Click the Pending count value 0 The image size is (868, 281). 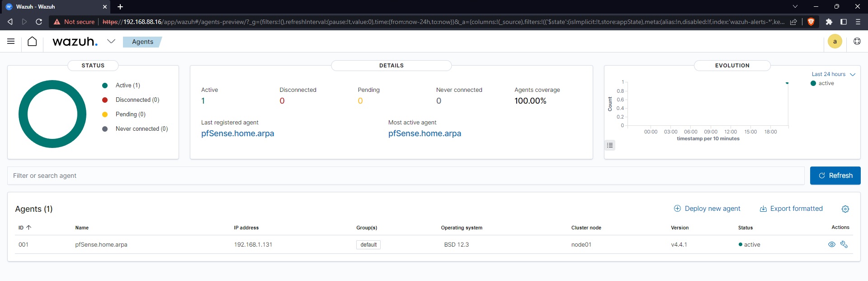[x=360, y=101]
